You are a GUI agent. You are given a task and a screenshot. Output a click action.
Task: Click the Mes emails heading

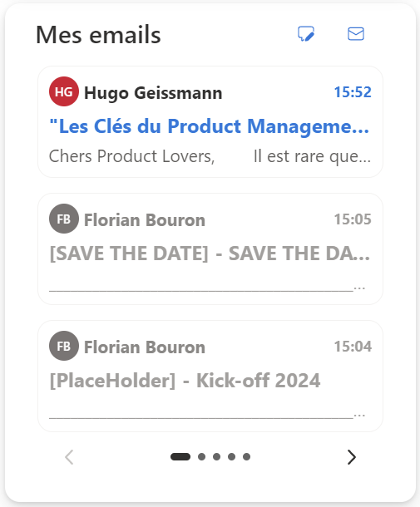(x=98, y=35)
